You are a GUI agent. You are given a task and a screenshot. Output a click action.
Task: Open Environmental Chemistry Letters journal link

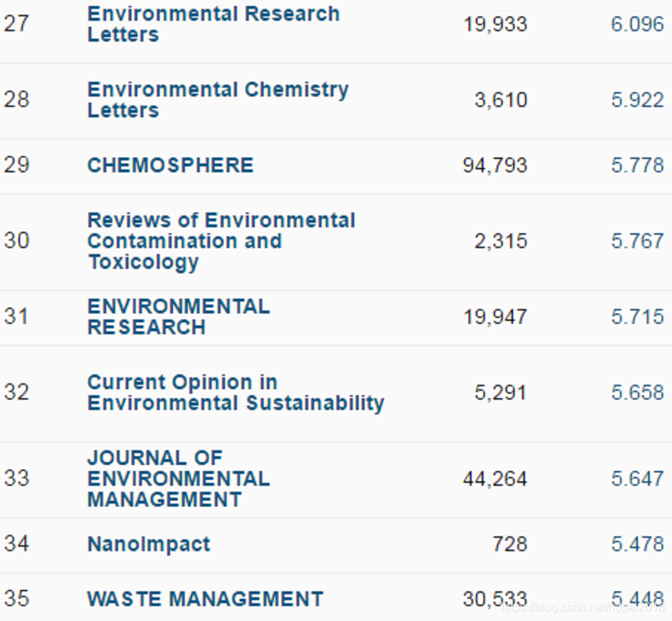point(218,100)
